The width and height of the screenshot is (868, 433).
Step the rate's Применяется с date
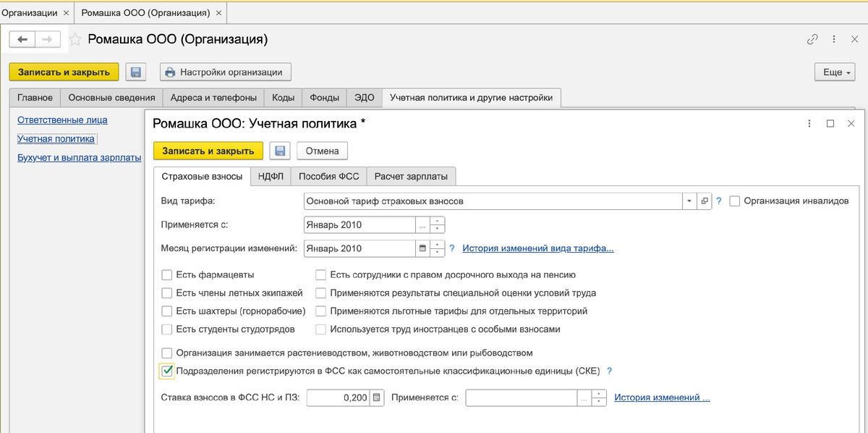click(x=599, y=398)
